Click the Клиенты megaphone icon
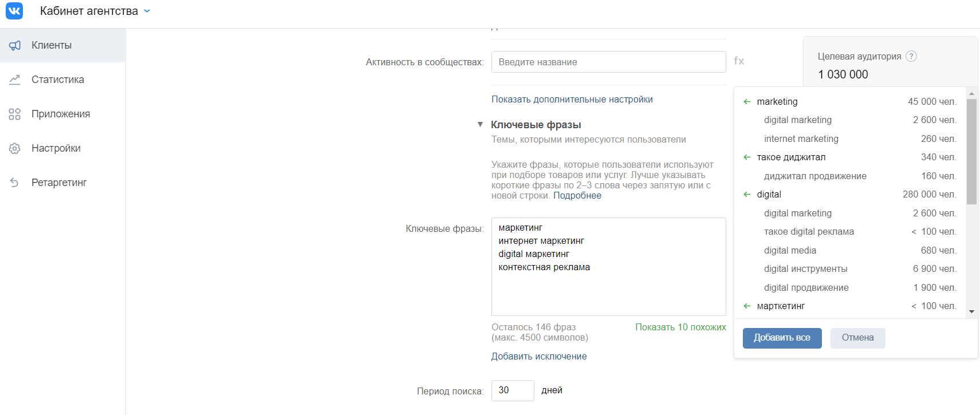 (x=15, y=45)
